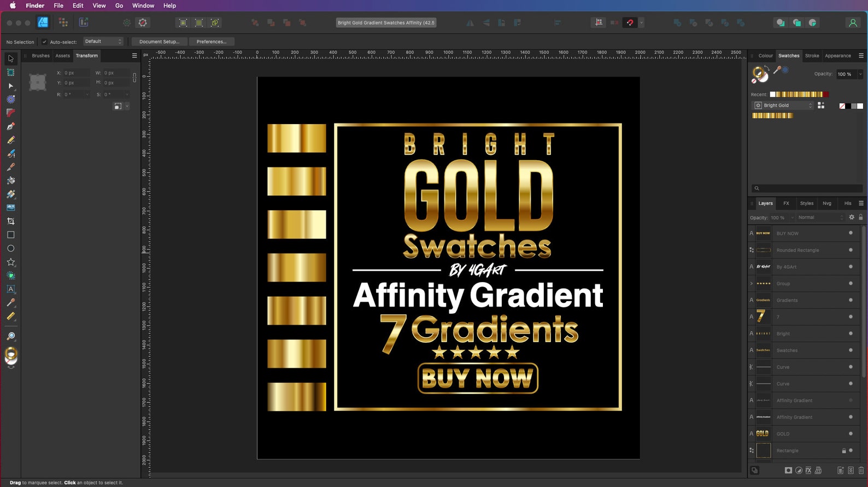The height and width of the screenshot is (487, 868).
Task: Select the Pen tool
Action: [10, 126]
